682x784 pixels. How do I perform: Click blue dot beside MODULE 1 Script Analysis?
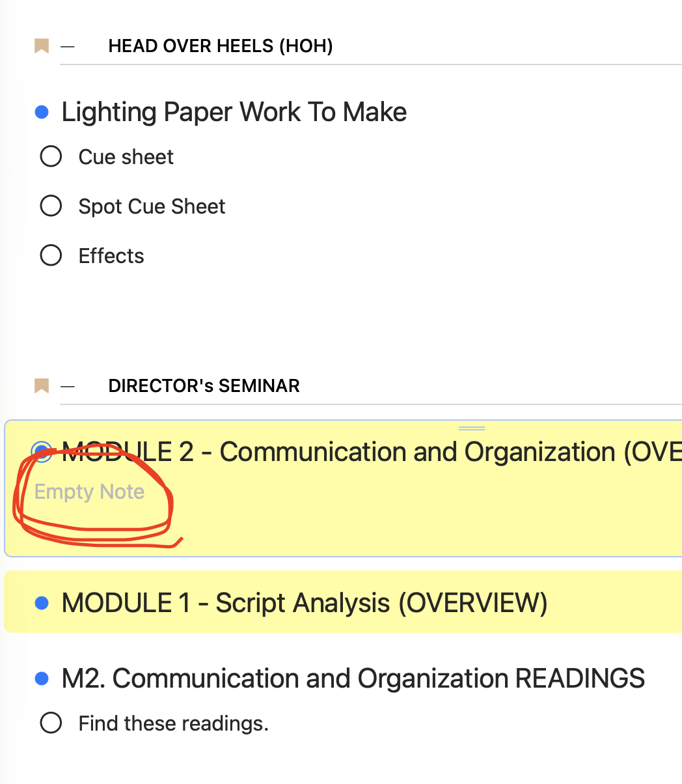pyautogui.click(x=42, y=604)
